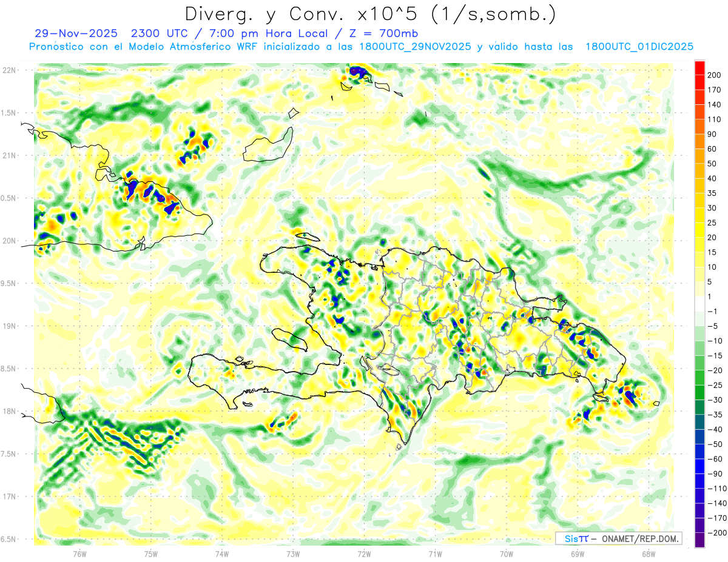
Task: Click the -20 color bar value
Action: coord(716,370)
